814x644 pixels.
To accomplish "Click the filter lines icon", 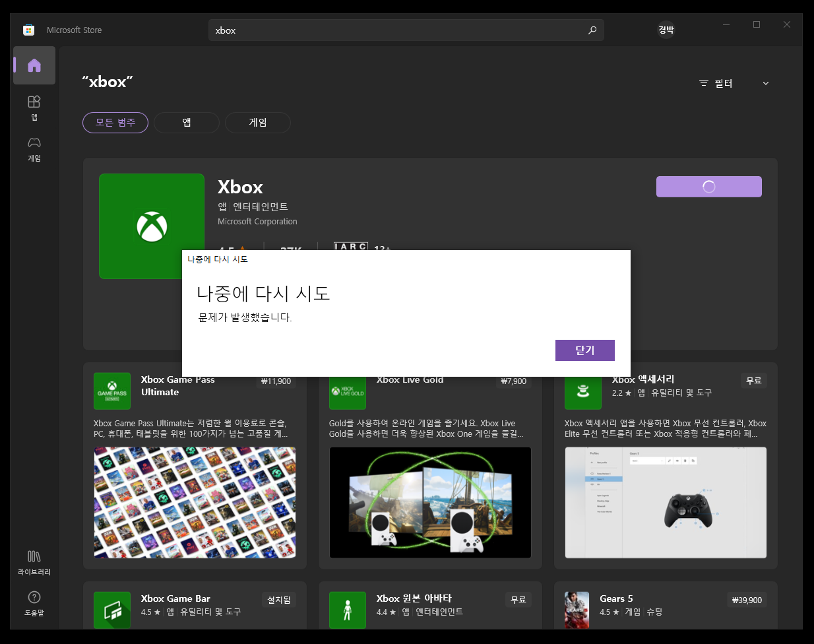I will 704,83.
